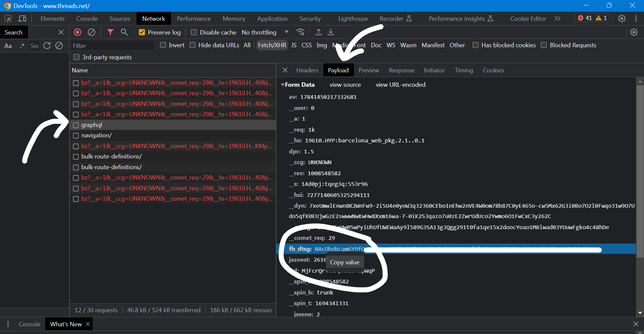644x334 pixels.
Task: Click the Export HAR download icon
Action: 331,32
